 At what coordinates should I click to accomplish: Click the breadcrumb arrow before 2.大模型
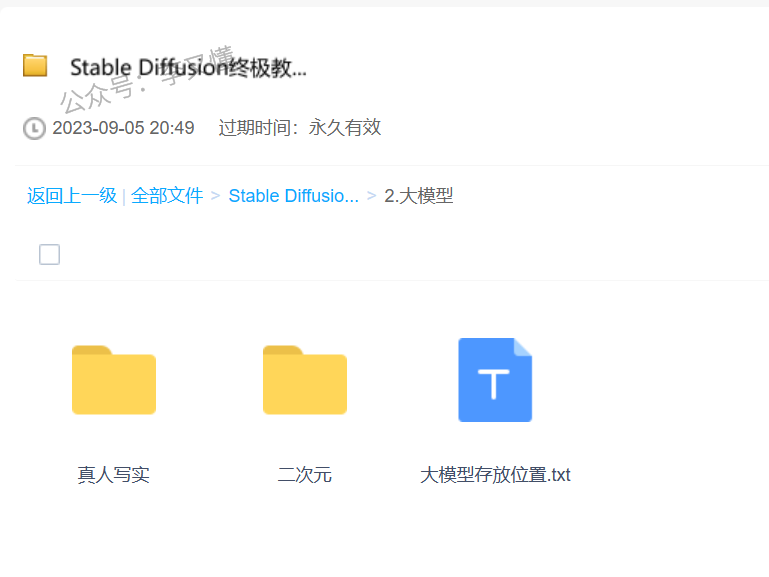coord(372,196)
